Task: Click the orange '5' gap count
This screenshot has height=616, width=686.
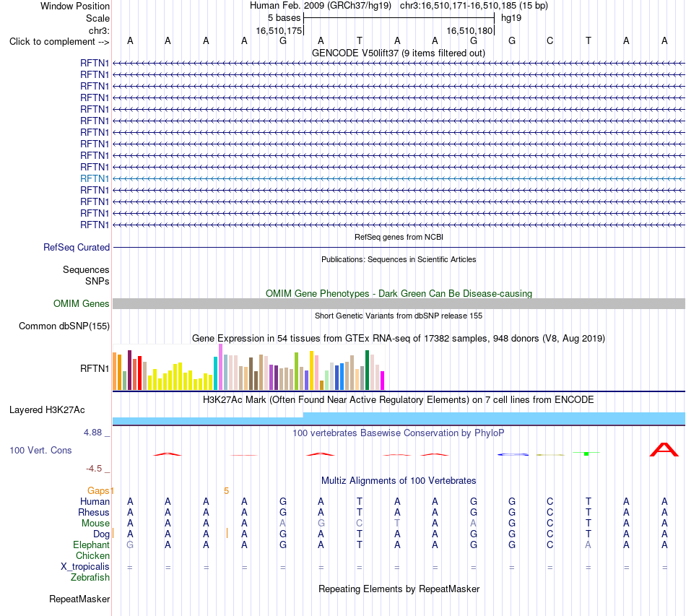Action: coord(226,491)
